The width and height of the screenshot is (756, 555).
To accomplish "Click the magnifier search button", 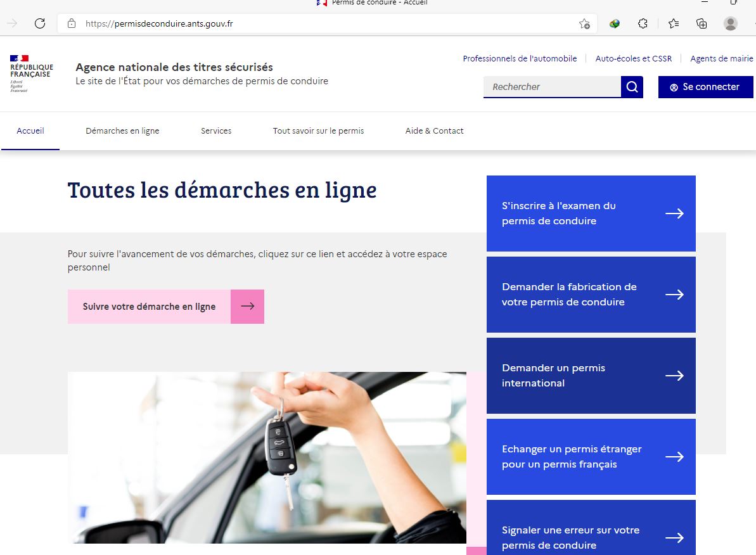I will click(x=632, y=87).
